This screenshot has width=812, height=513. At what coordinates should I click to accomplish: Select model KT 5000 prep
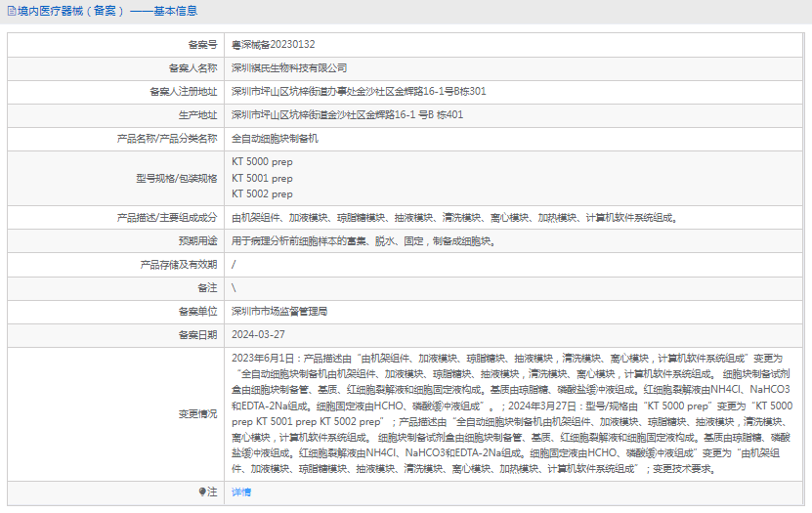pyautogui.click(x=262, y=162)
